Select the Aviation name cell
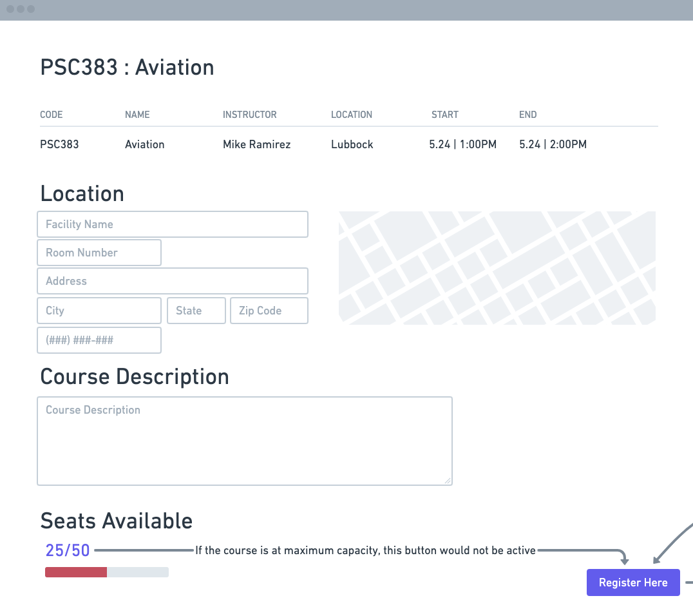 (144, 144)
